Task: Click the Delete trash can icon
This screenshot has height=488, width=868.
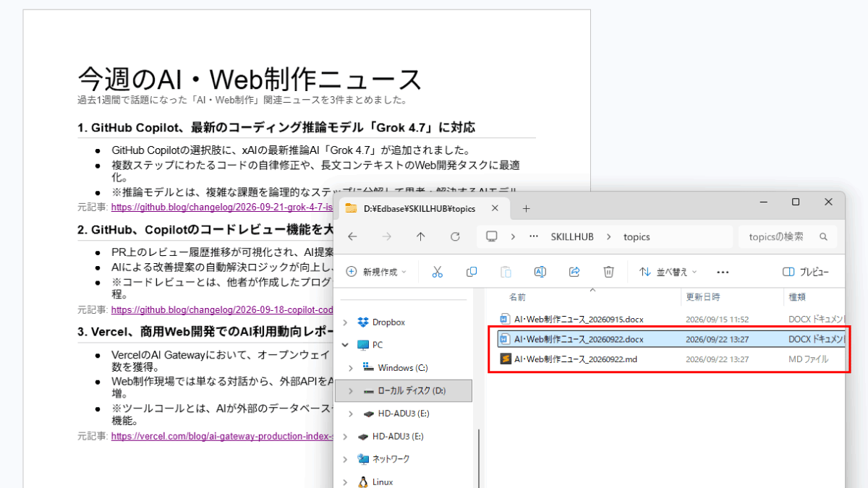Action: 609,272
